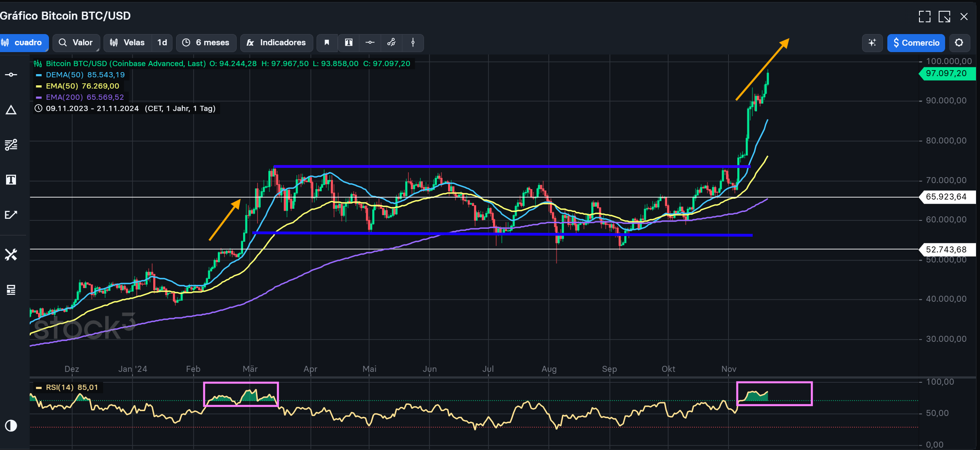Toggle the EMA(200) indicator legend entry
Viewport: 980px width, 450px height.
pos(84,97)
